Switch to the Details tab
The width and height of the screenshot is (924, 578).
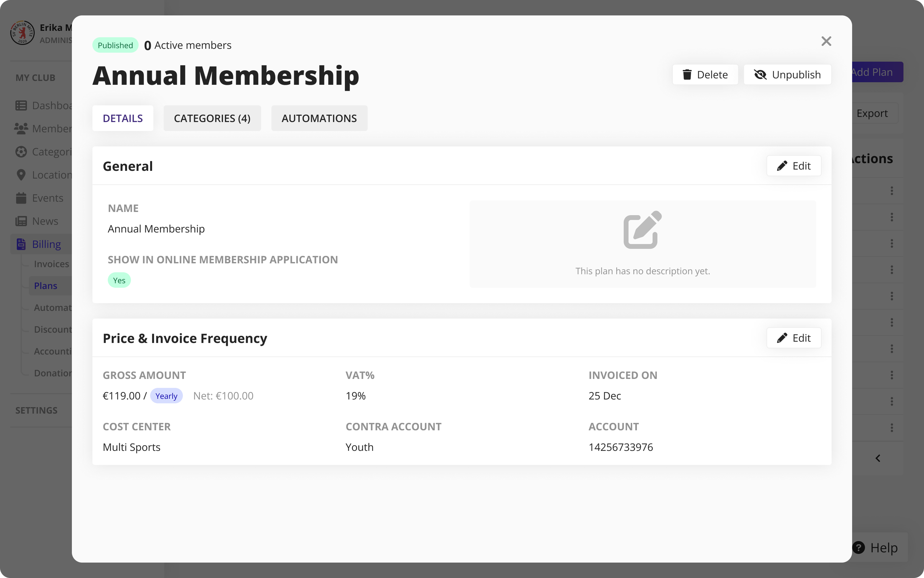point(123,118)
